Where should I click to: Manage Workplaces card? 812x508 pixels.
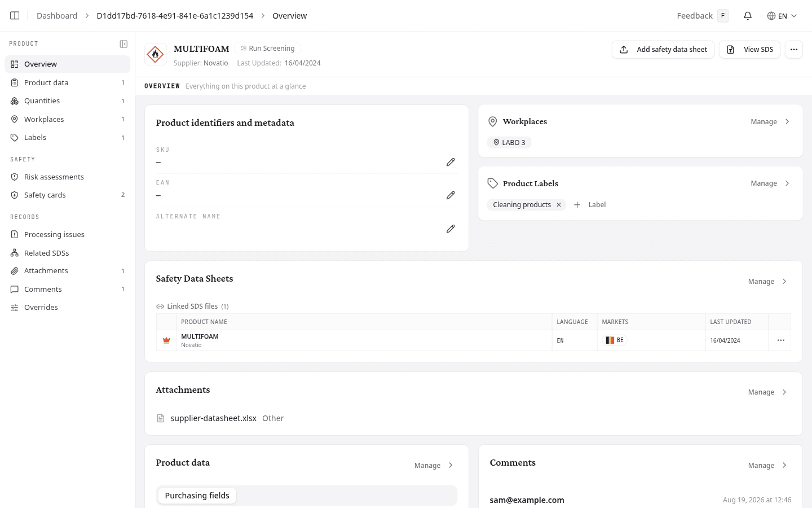[770, 121]
